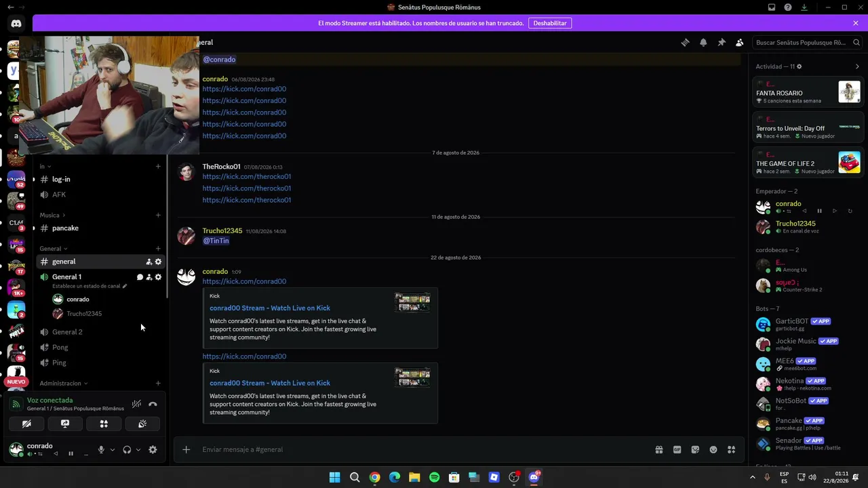
Task: Send a gift with the gift icon
Action: [x=658, y=449]
